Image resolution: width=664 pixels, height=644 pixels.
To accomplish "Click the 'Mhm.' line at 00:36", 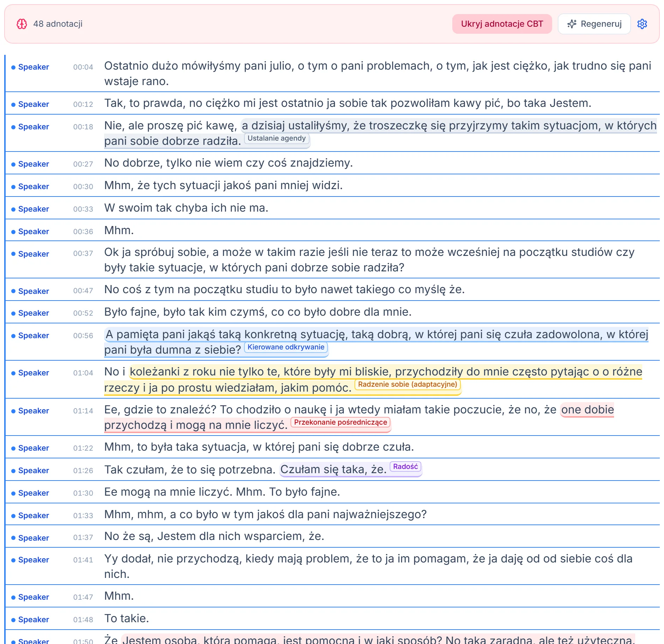I will click(x=119, y=230).
